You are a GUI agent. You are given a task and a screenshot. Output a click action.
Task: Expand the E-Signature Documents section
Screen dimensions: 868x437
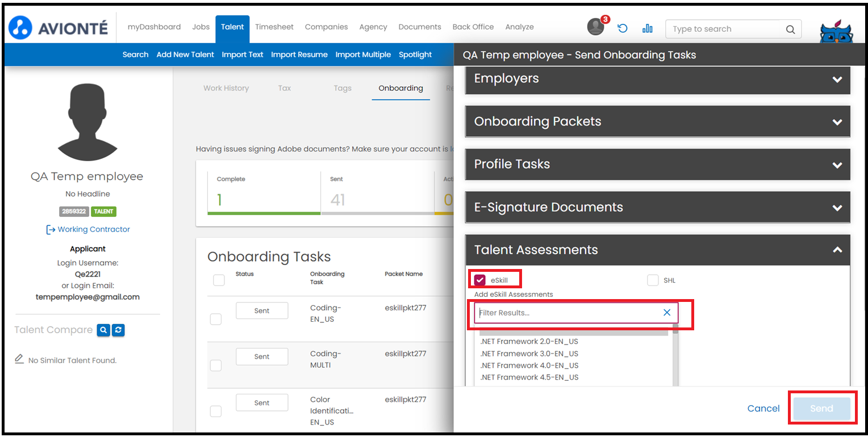point(657,207)
